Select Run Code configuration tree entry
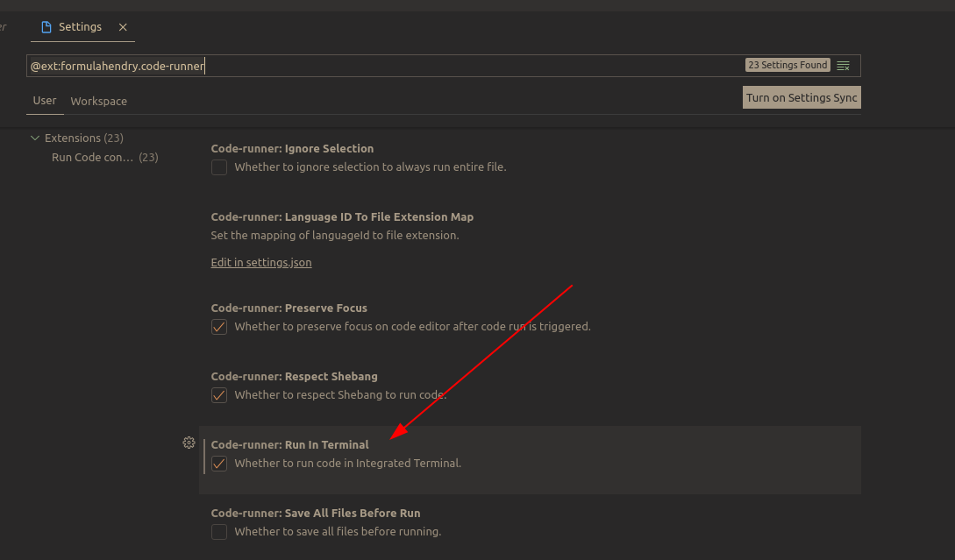This screenshot has width=955, height=560. [x=104, y=158]
